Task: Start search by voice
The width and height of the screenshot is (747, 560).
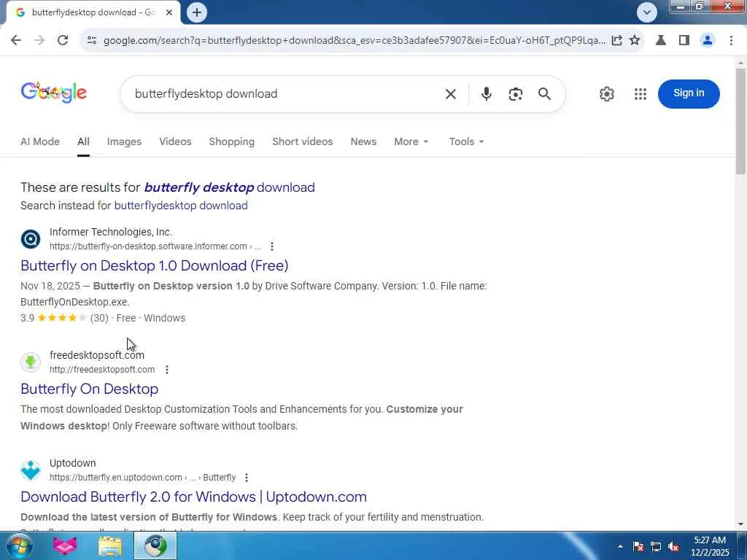Action: point(486,94)
